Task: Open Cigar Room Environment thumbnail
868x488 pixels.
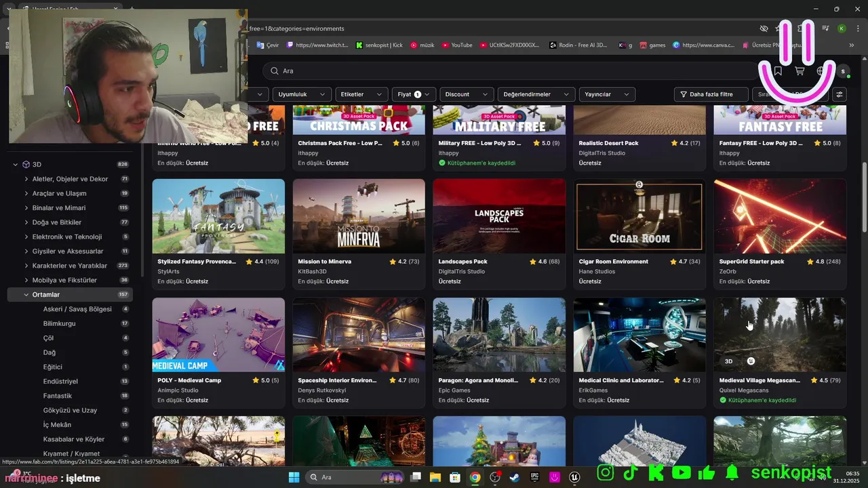Action: point(639,216)
